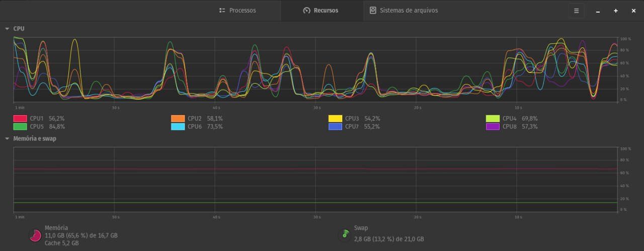Click the CPU5 green color swatch
The width and height of the screenshot is (644, 251).
(x=20, y=127)
